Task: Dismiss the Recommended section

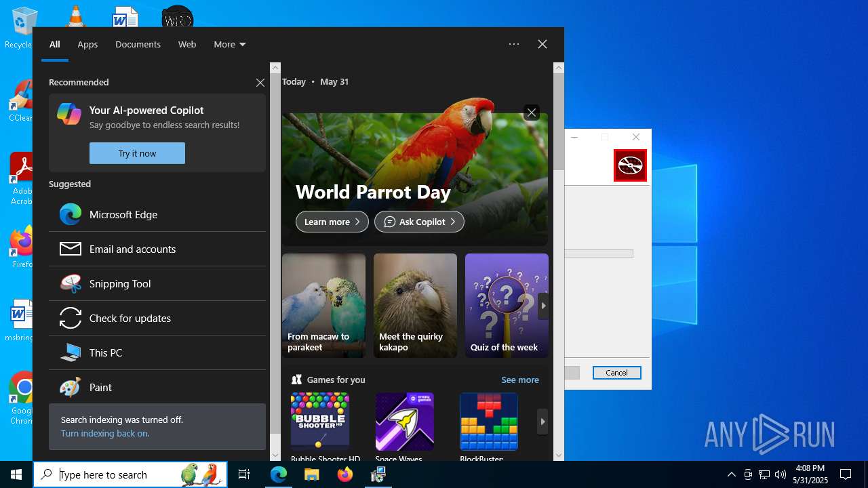Action: pyautogui.click(x=260, y=83)
